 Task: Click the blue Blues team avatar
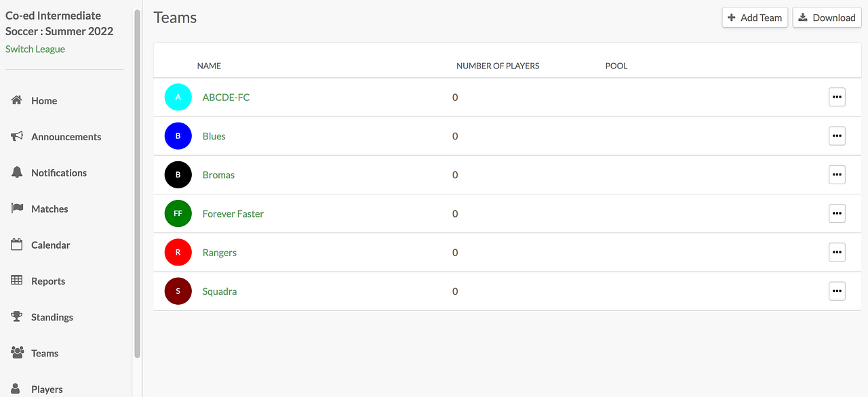tap(178, 136)
